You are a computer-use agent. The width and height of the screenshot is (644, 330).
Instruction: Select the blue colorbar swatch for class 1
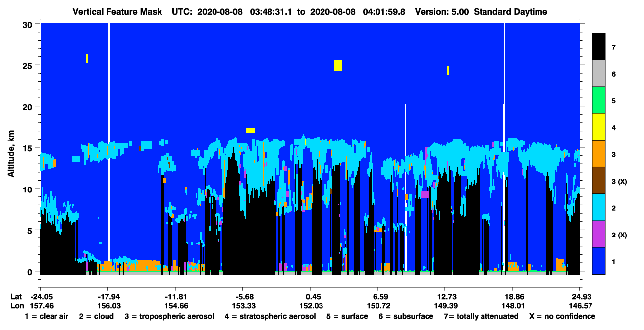pyautogui.click(x=599, y=261)
